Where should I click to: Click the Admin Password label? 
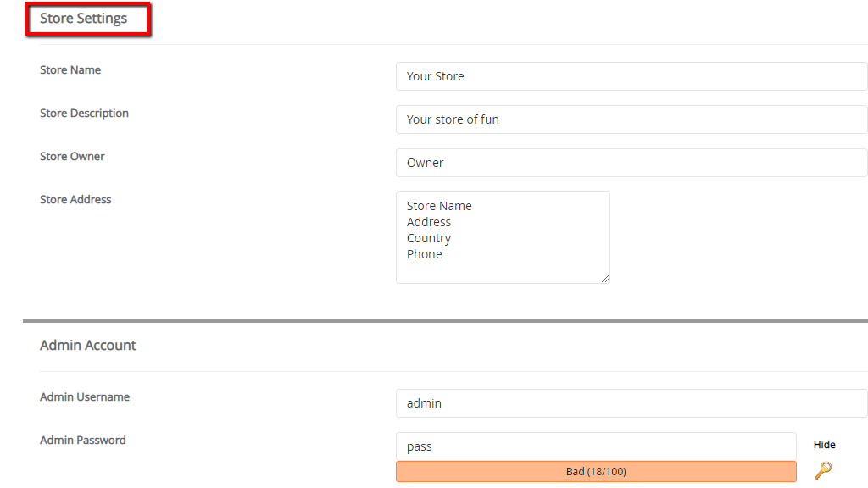pos(82,440)
